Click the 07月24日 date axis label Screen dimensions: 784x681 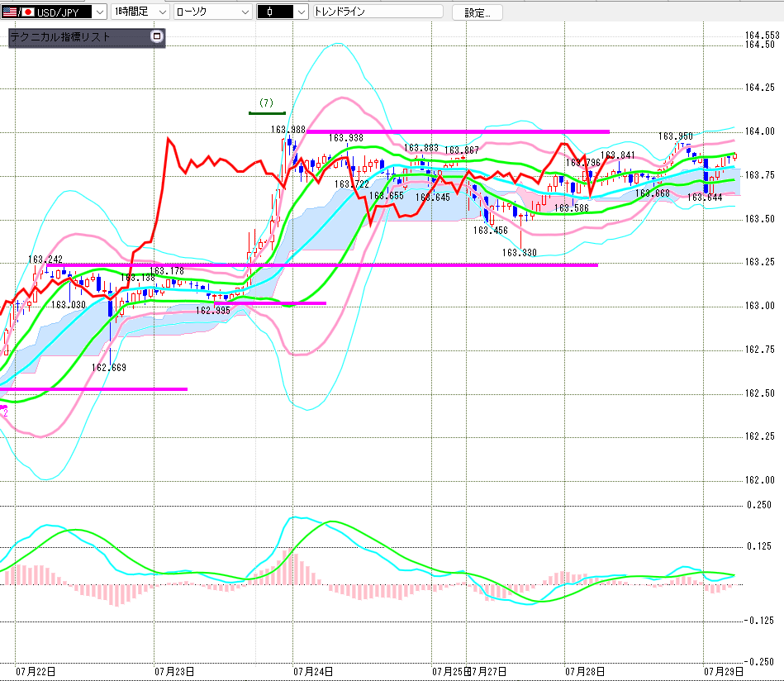(313, 671)
